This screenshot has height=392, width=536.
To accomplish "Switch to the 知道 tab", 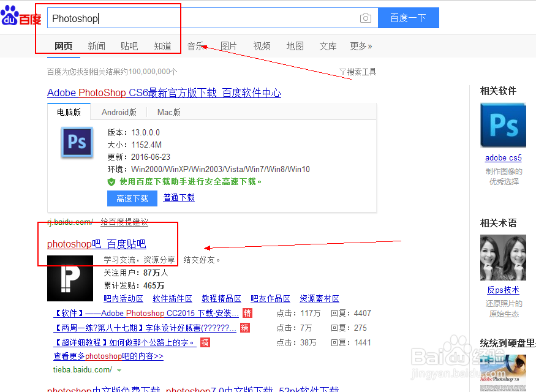I will click(162, 46).
